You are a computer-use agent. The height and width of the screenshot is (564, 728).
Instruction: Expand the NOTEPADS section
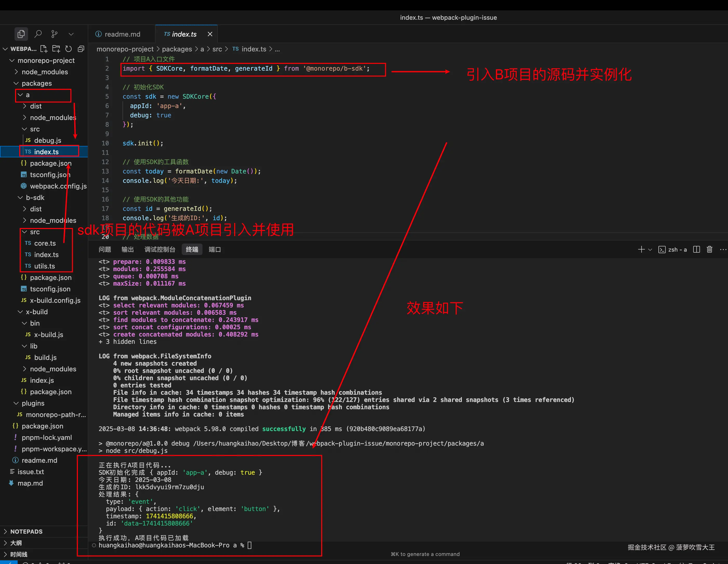[x=26, y=532]
